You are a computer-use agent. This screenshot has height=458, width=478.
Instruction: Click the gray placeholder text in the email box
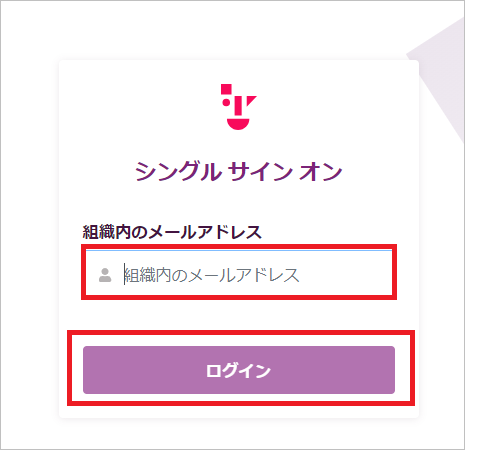click(212, 275)
